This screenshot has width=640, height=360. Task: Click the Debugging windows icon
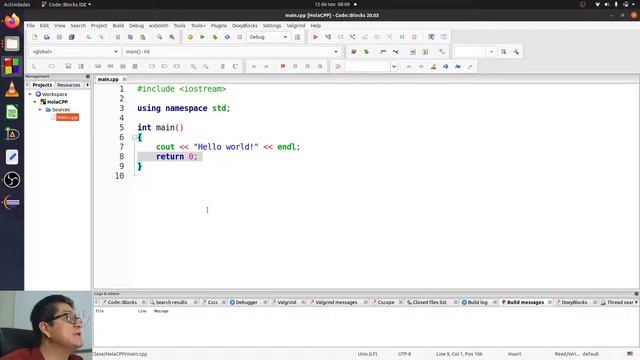pyautogui.click(x=431, y=37)
